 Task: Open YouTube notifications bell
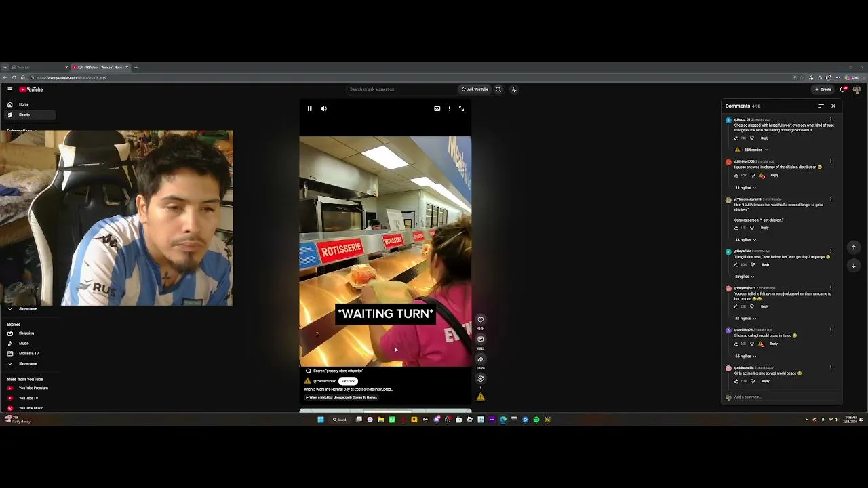pyautogui.click(x=843, y=89)
